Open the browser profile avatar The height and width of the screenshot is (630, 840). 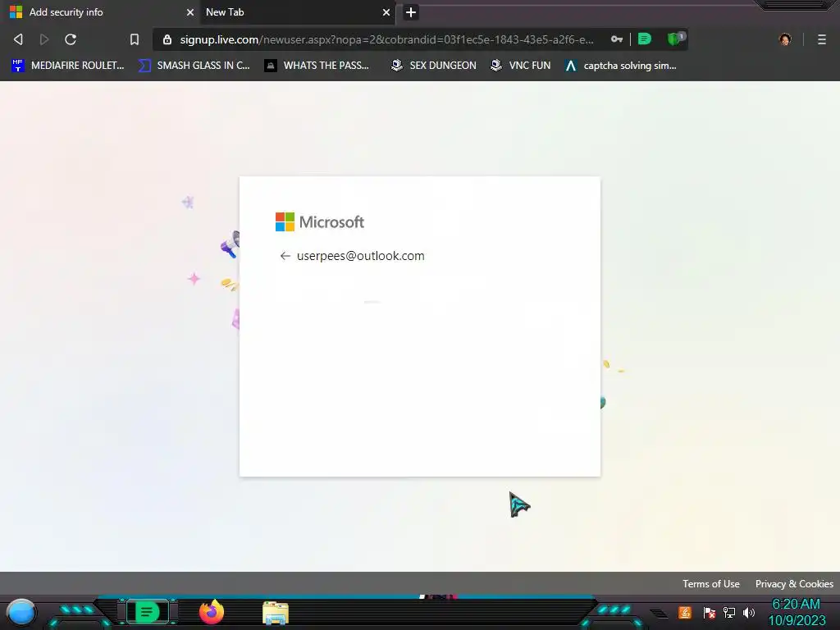coord(785,39)
